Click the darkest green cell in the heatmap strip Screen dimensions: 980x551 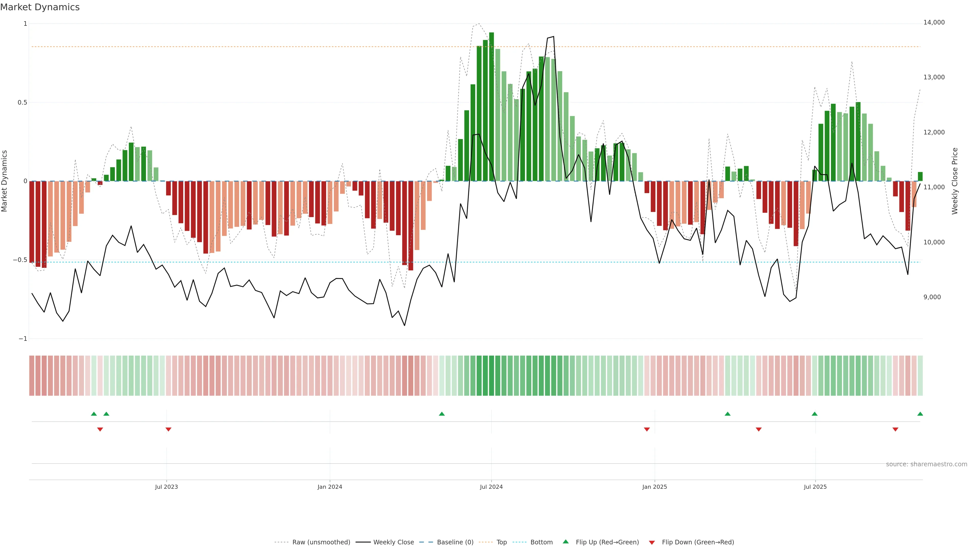491,376
